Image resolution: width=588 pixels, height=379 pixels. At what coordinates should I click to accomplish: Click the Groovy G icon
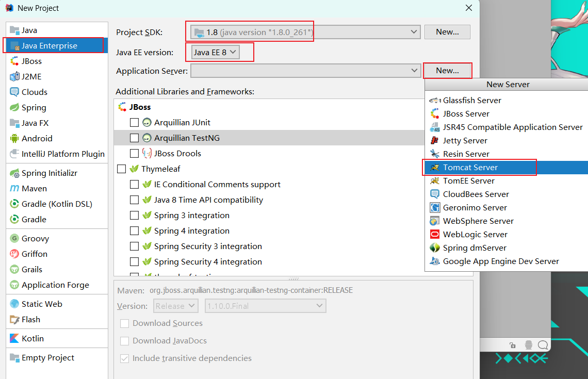[x=14, y=238]
